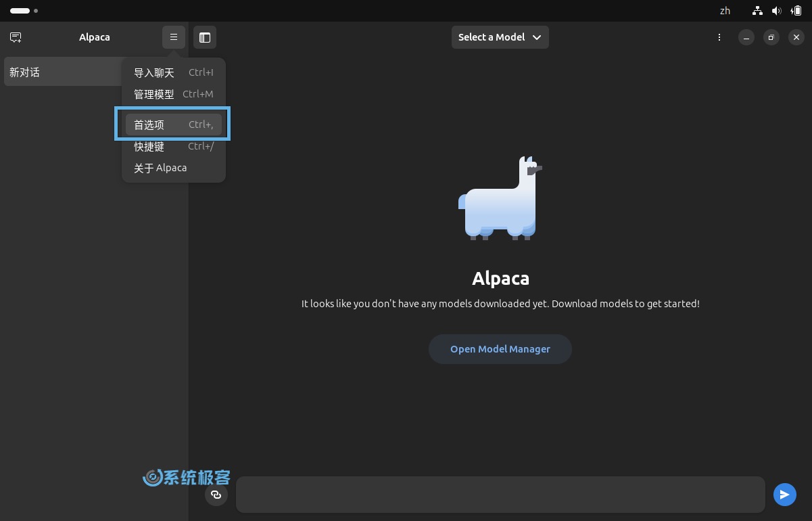Open the Select a Model dropdown

(x=500, y=37)
